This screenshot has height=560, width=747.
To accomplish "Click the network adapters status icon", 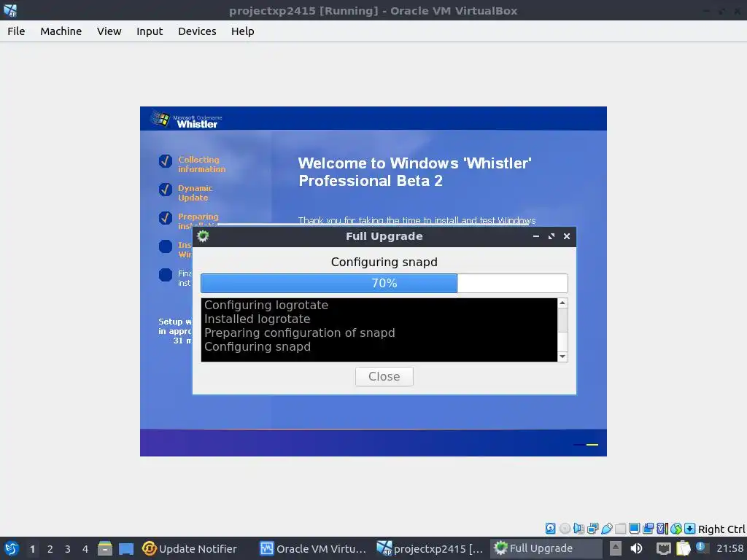I will click(x=592, y=528).
